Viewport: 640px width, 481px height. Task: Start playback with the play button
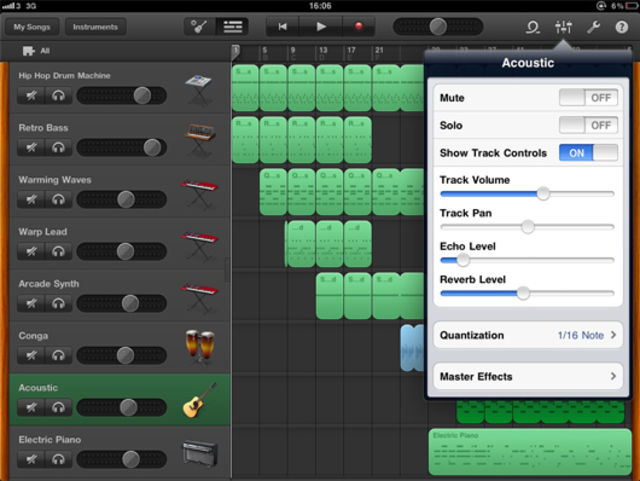321,27
